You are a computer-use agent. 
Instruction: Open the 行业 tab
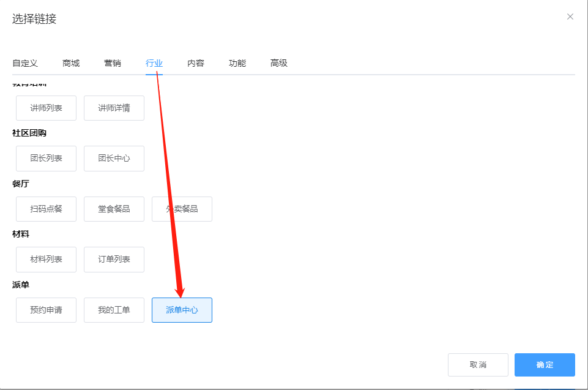pyautogui.click(x=154, y=63)
